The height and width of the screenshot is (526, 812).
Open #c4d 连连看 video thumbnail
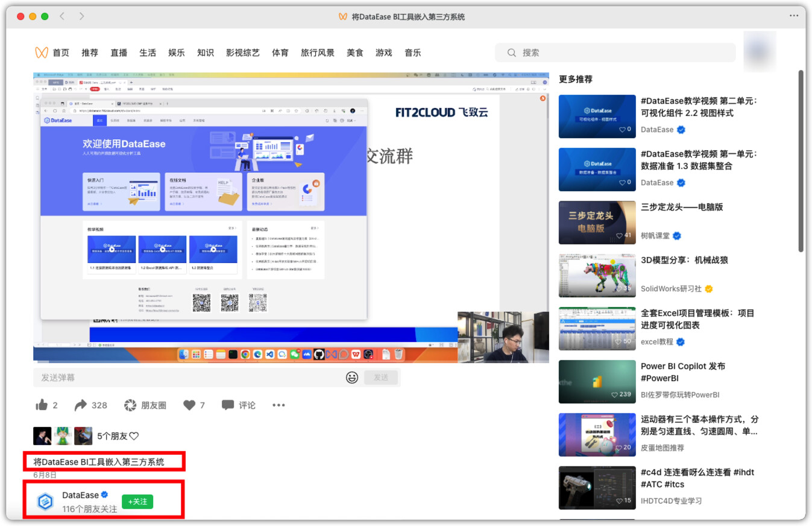pos(597,488)
